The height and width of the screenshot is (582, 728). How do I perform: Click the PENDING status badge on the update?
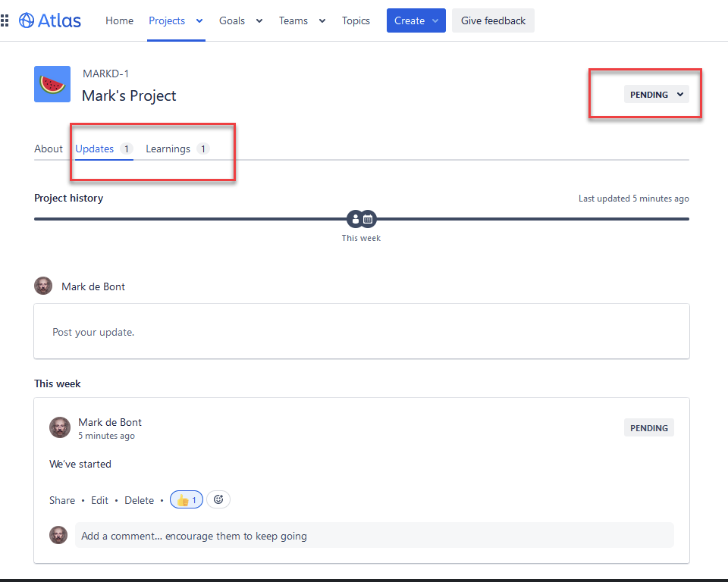click(648, 427)
